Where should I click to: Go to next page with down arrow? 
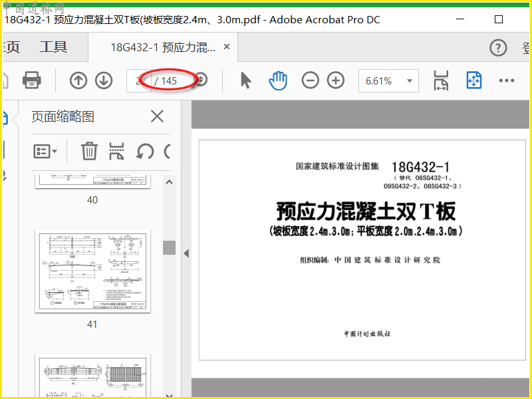tap(104, 80)
